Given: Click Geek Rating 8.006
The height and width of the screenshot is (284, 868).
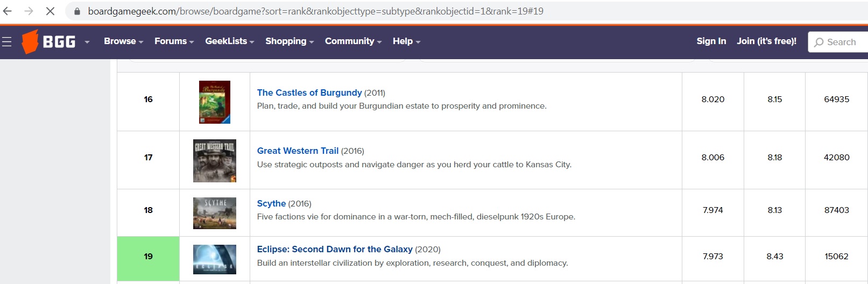Looking at the screenshot, I should 713,157.
